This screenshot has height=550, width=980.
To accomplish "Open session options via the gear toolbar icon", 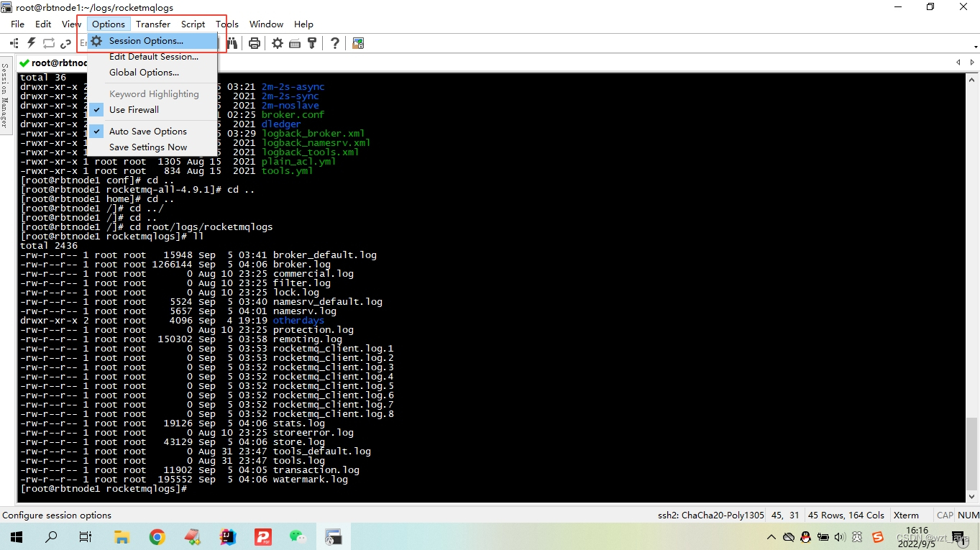I will [x=278, y=43].
